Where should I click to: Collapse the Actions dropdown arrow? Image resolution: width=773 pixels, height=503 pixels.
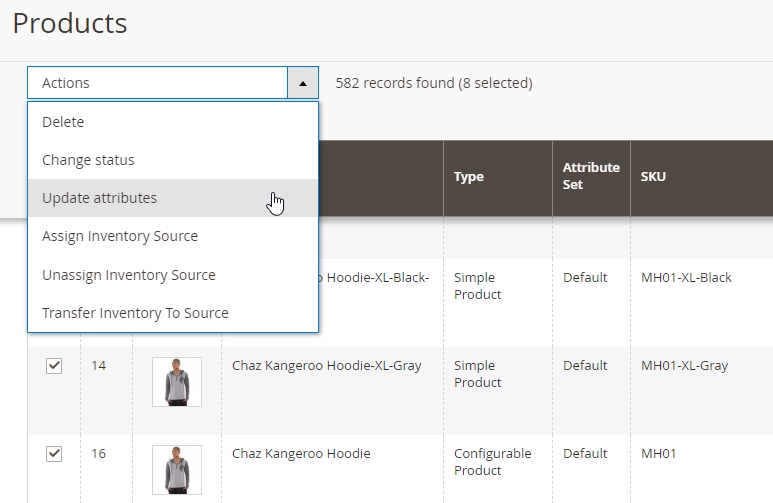click(303, 83)
